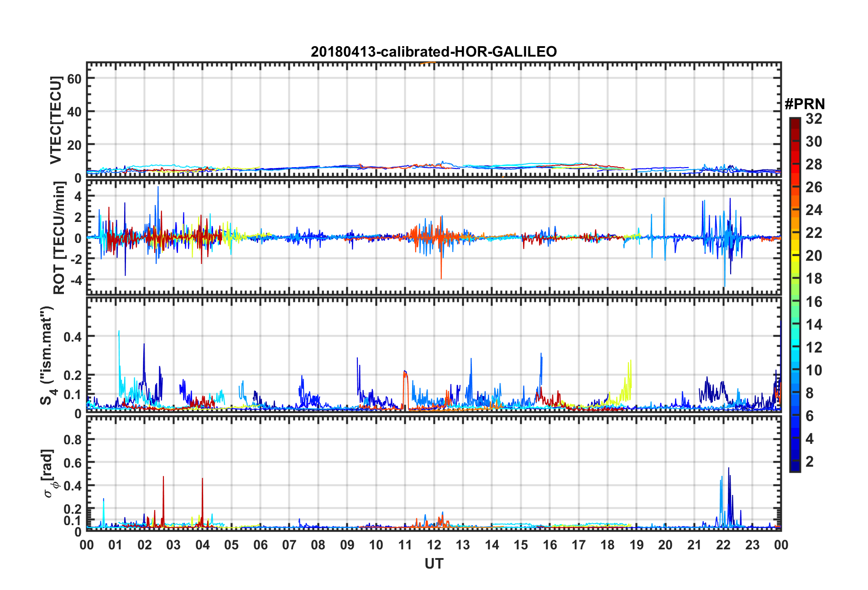Click the 12 hour tick on time axis
The image size is (868, 590).
(x=434, y=545)
